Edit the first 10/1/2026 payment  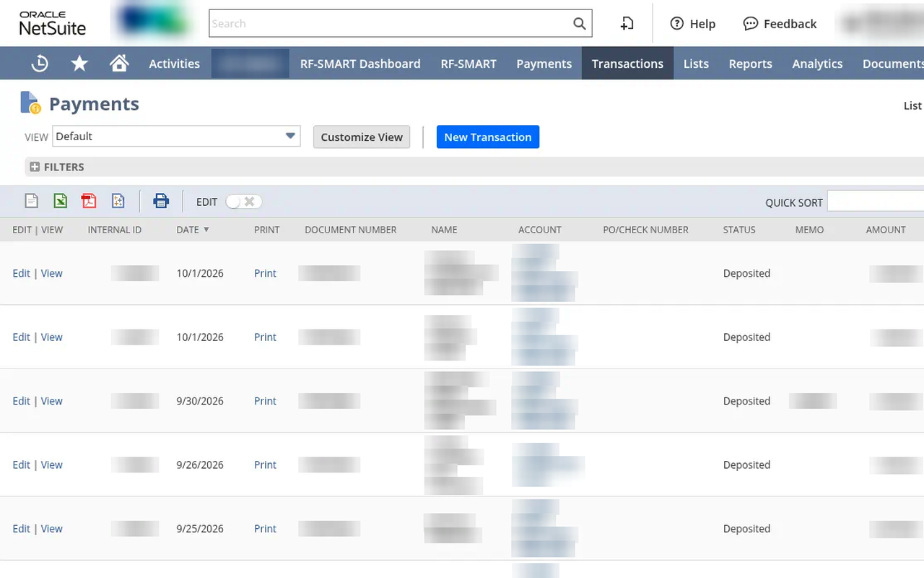click(21, 273)
